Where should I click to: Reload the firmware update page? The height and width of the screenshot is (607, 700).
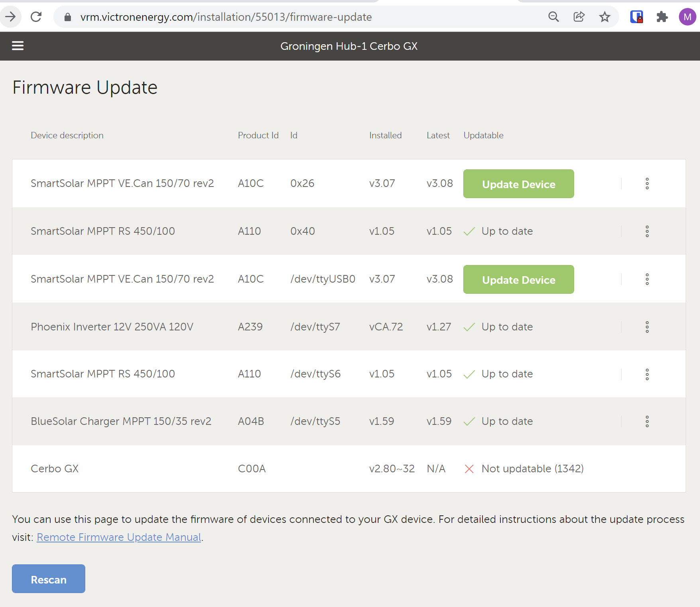[36, 17]
